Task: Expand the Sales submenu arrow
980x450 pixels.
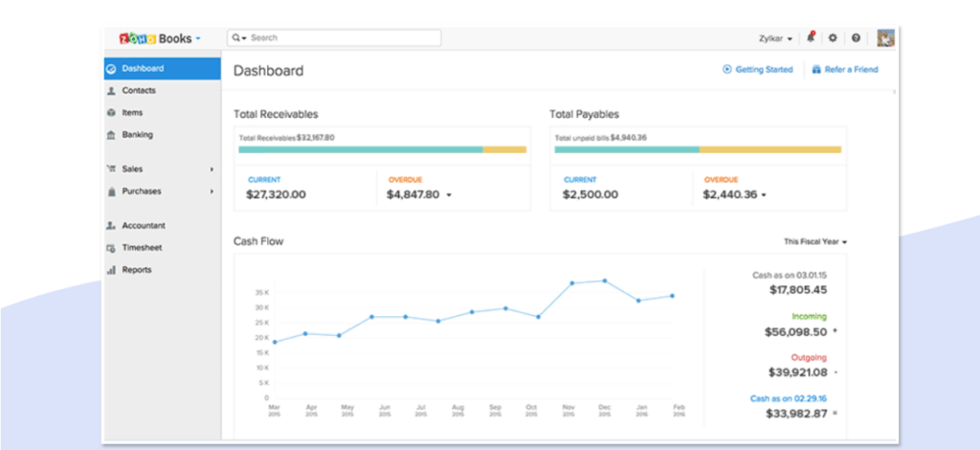Action: [212, 169]
